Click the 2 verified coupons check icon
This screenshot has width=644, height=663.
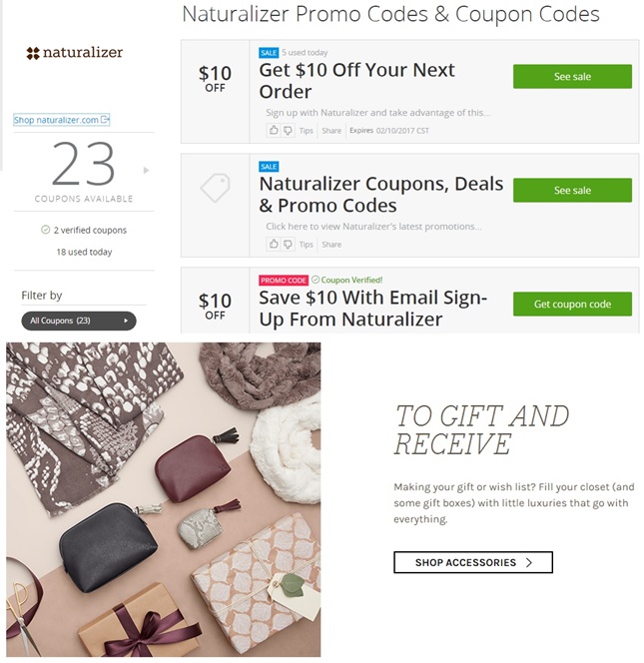45,230
